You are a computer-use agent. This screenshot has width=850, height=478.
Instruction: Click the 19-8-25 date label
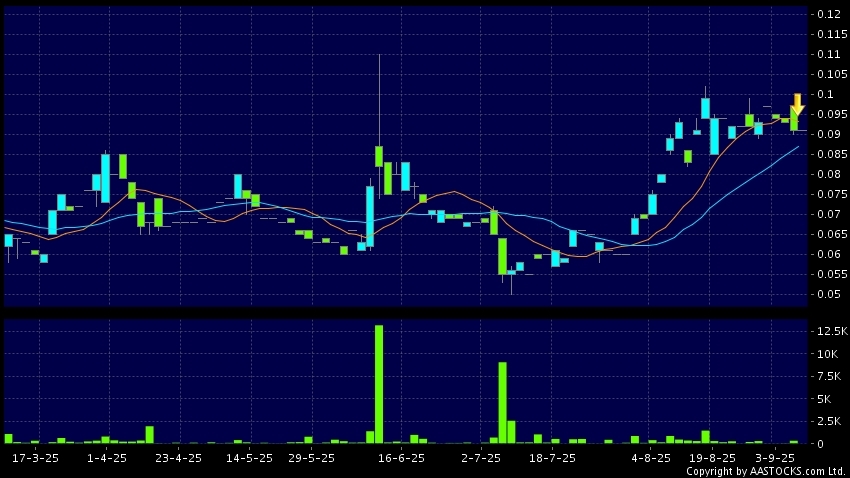712,458
